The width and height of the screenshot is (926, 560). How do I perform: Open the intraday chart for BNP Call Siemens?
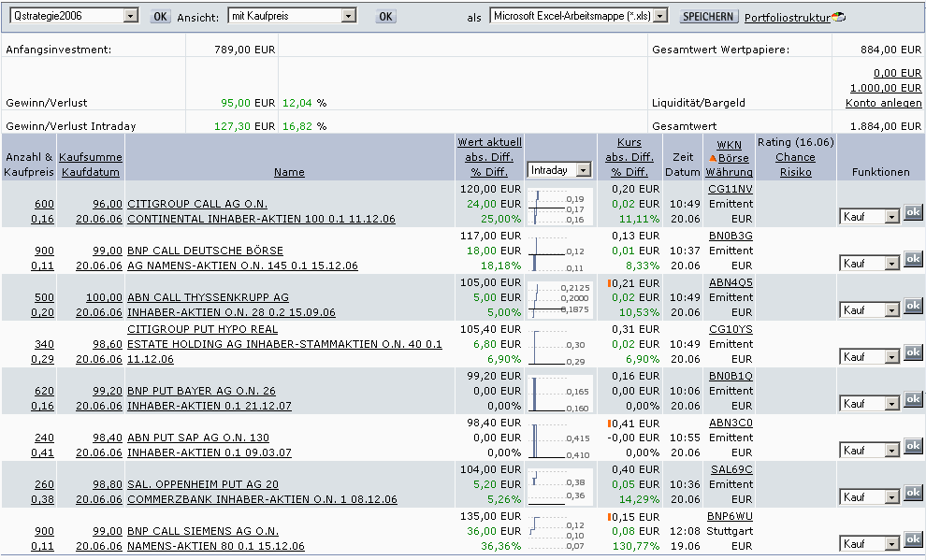coord(561,533)
